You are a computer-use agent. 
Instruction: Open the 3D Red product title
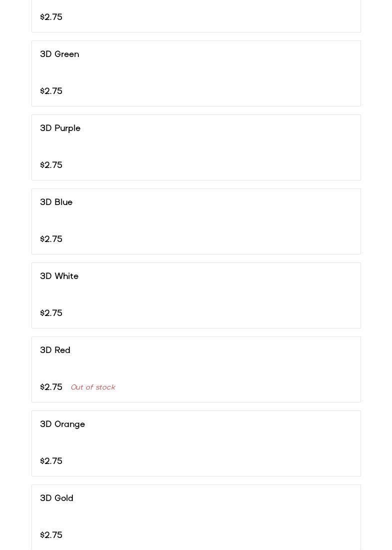tap(55, 350)
